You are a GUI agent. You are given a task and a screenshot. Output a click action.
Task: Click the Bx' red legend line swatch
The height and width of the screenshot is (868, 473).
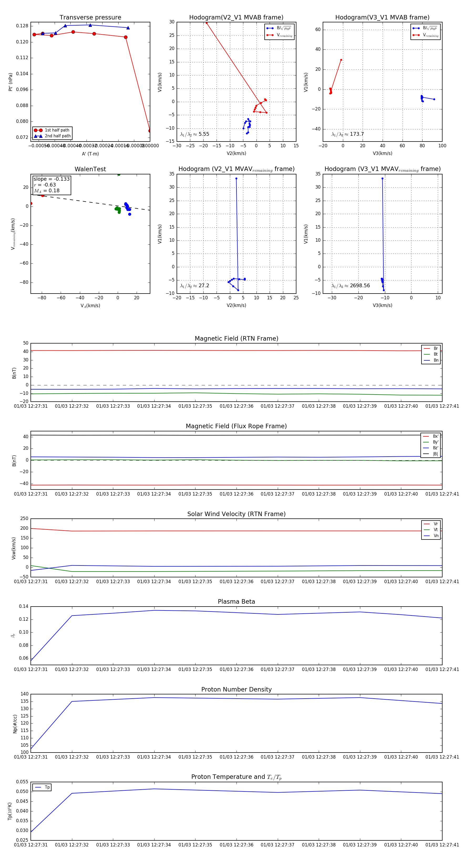[x=426, y=436]
